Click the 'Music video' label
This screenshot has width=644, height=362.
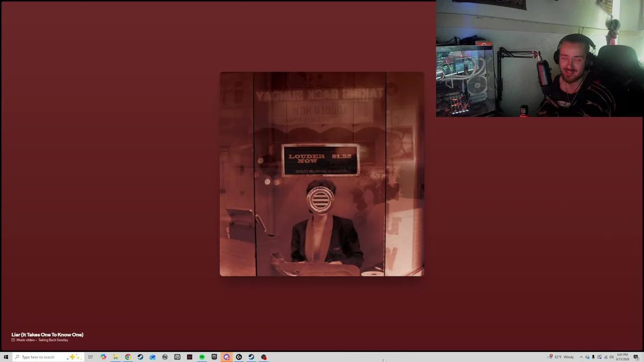[25, 340]
